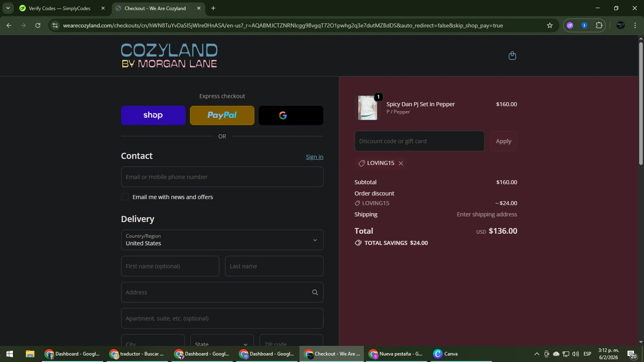Close the Verify Codes SimplyCodes tab
Screen dimensions: 644x362
click(103, 8)
